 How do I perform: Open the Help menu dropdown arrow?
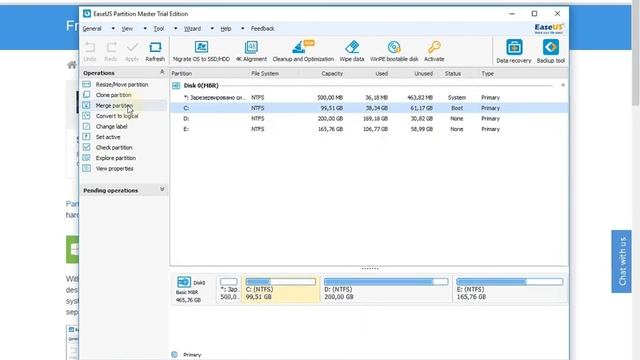tap(242, 29)
